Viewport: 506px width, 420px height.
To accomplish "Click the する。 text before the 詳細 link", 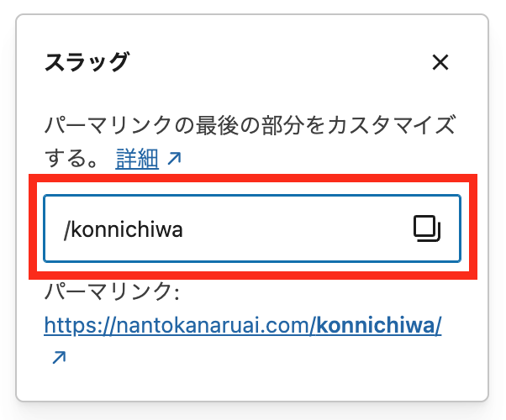I will 71,159.
